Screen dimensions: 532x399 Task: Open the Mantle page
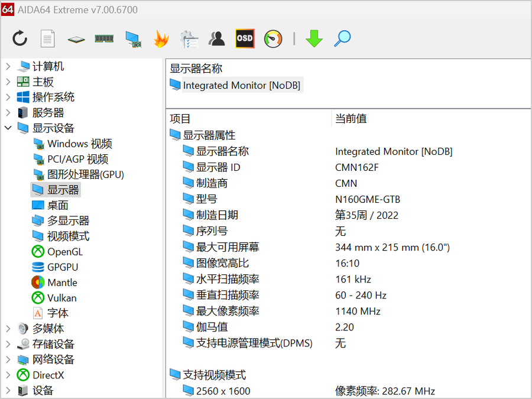[62, 283]
